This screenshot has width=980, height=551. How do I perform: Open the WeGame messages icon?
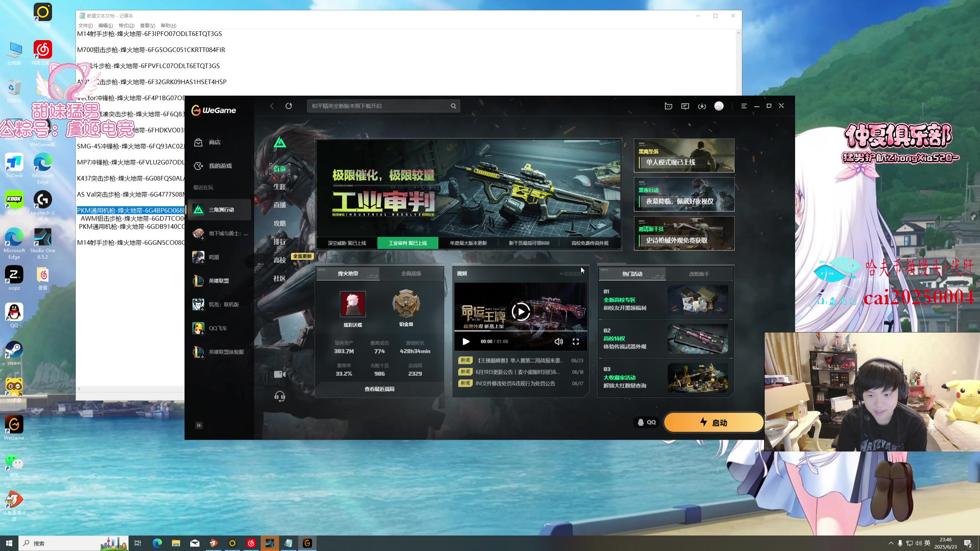pos(685,106)
